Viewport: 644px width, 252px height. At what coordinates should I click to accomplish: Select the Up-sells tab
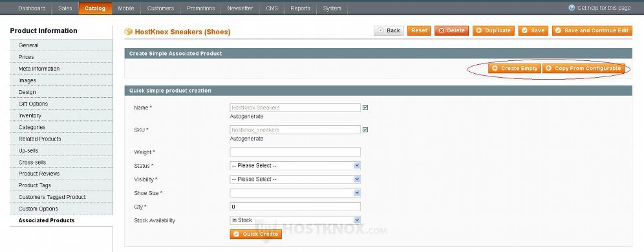pos(61,151)
